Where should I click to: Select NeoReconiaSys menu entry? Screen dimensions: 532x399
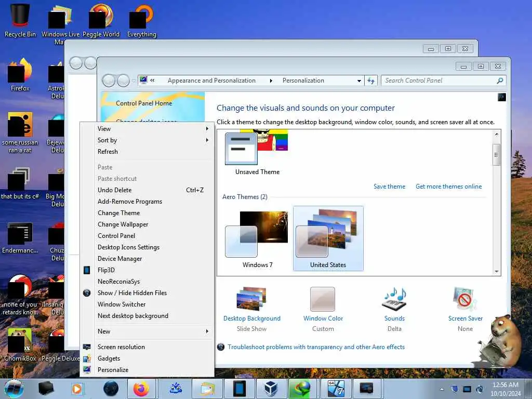point(147,282)
